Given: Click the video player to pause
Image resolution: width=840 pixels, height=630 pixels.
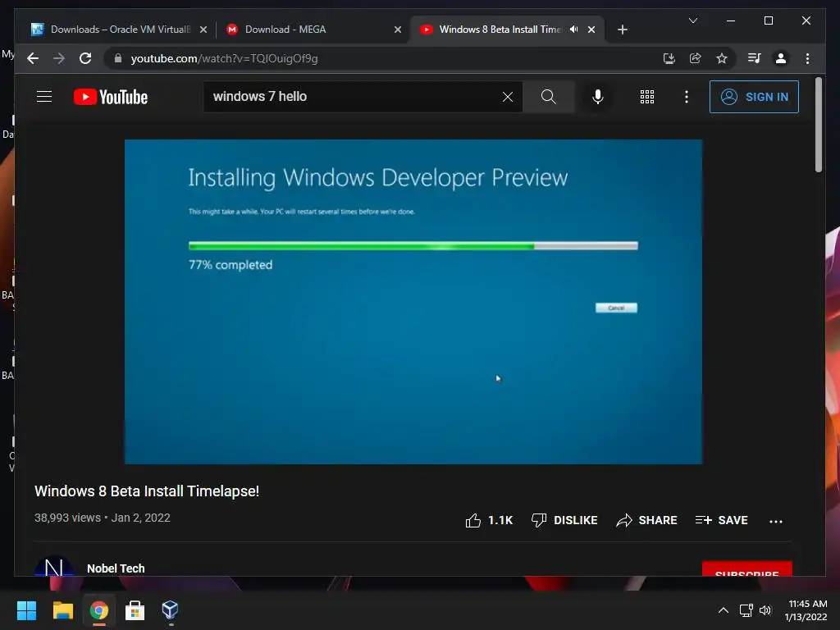Looking at the screenshot, I should click(x=413, y=302).
